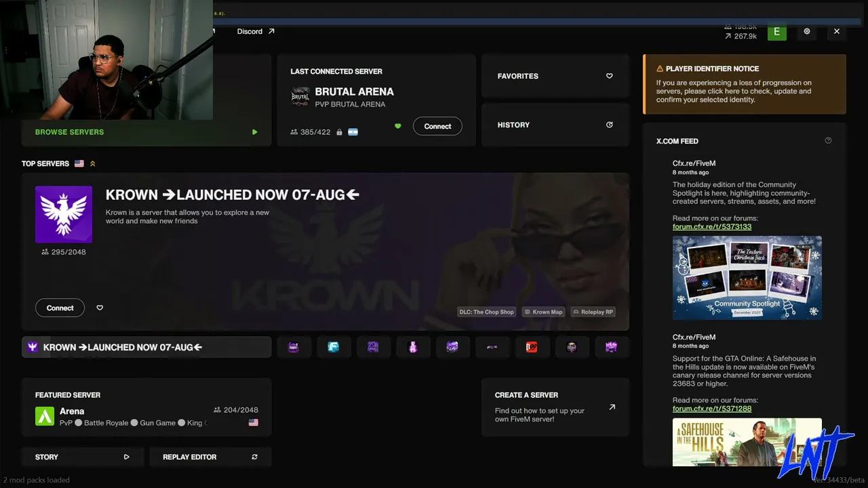Open the Community Spotlight image

coord(747,278)
